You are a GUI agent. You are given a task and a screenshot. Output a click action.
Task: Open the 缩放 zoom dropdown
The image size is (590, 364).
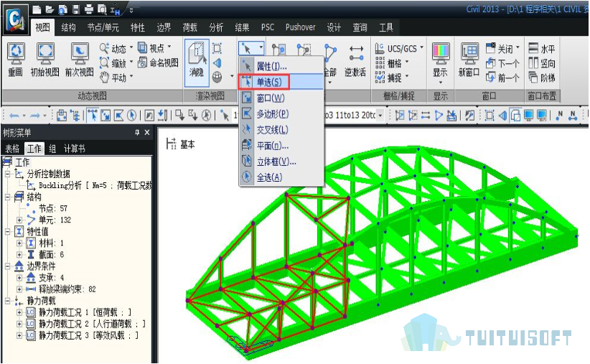131,62
